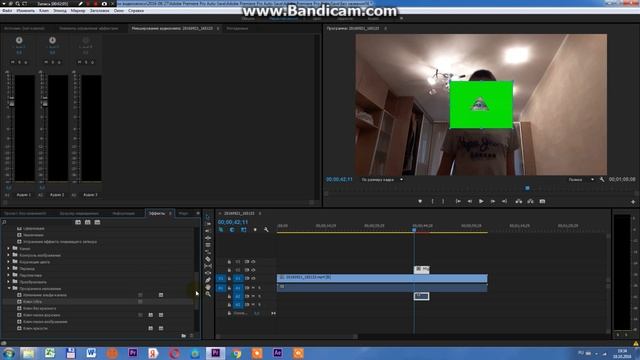640x360 pixels.
Task: Open Program monitor settings wrench
Action: tap(602, 180)
